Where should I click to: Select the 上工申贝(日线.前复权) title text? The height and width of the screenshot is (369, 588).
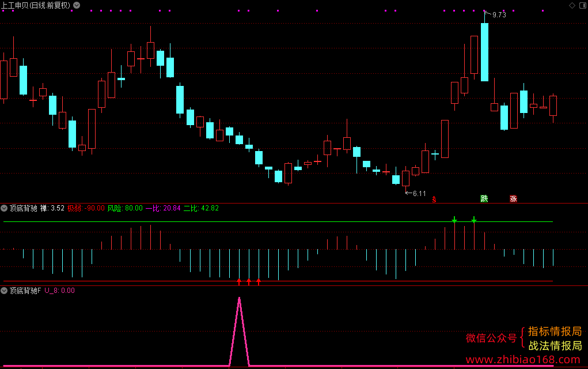pyautogui.click(x=36, y=5)
